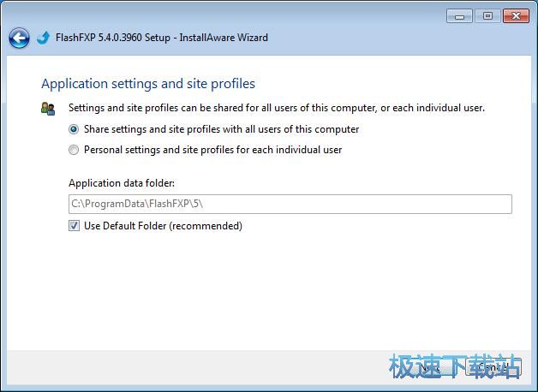Screen dimensions: 538x392
Task: Click the FlashFXP setup icon in title bar
Action: coord(43,38)
